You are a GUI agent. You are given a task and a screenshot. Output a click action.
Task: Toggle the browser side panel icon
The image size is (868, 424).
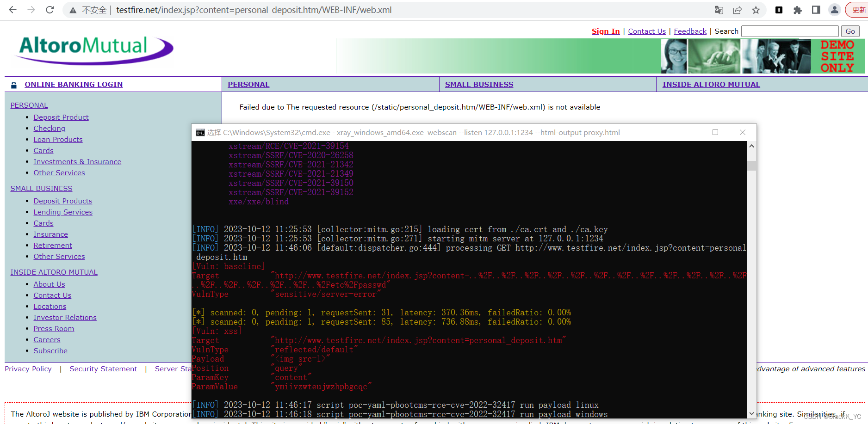coord(816,10)
